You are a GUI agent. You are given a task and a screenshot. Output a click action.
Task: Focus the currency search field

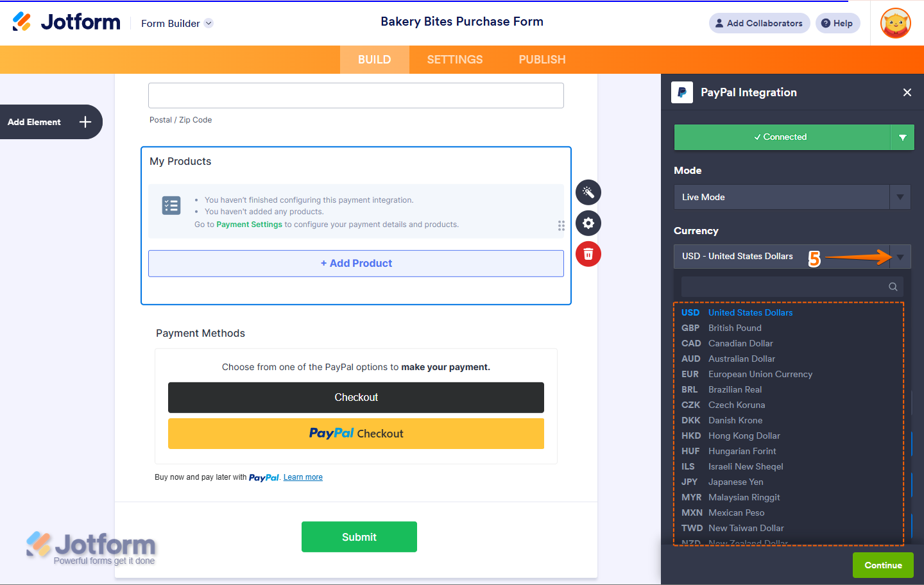pyautogui.click(x=792, y=287)
